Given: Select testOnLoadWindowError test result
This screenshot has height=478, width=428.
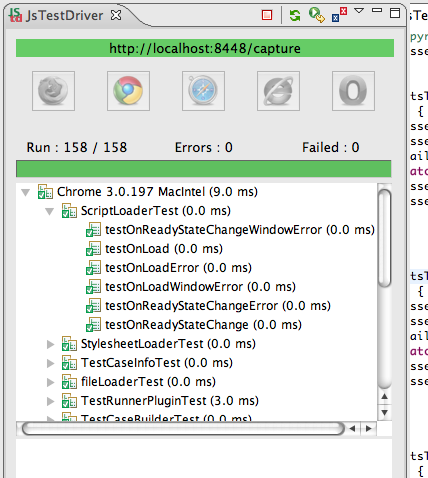Looking at the screenshot, I should (x=200, y=287).
